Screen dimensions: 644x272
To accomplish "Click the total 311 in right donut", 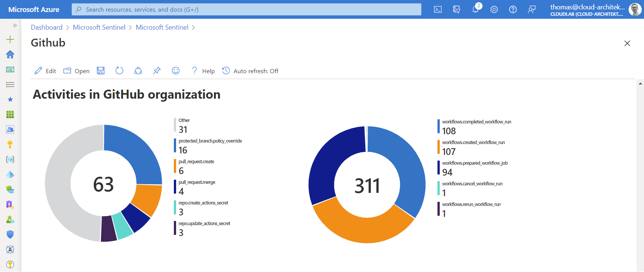I will 367,186.
